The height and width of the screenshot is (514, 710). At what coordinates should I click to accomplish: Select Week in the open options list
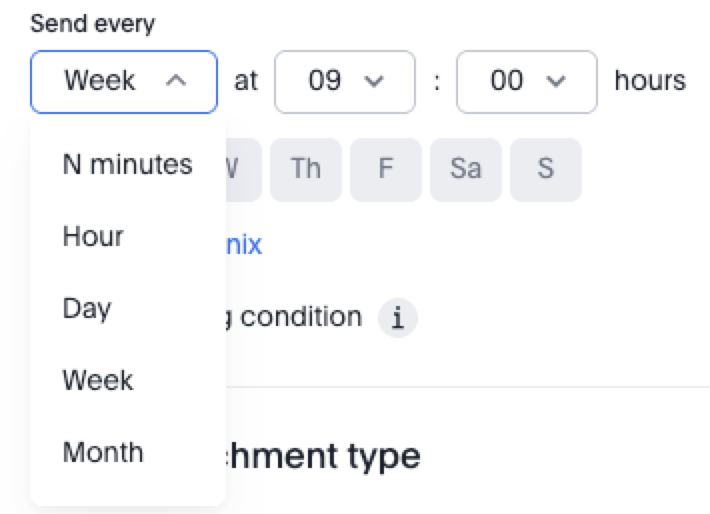tap(97, 381)
